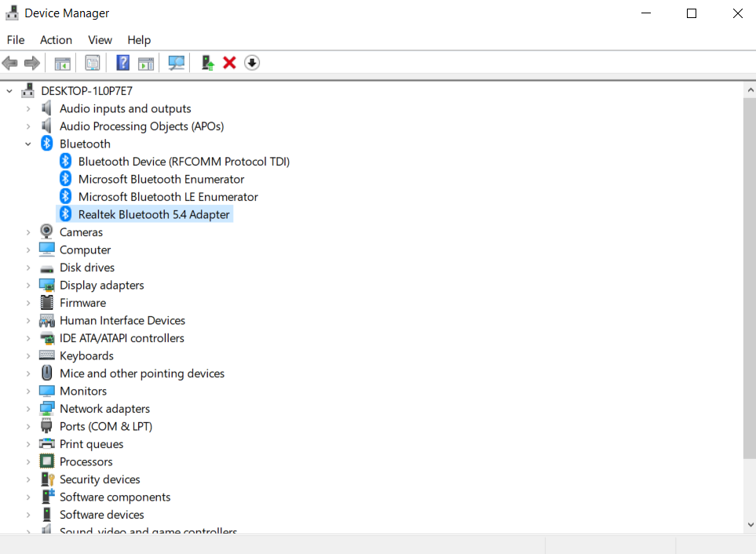This screenshot has width=756, height=554.
Task: Collapse the DESKTOP-1L0P7E7 root node
Action: coord(9,90)
